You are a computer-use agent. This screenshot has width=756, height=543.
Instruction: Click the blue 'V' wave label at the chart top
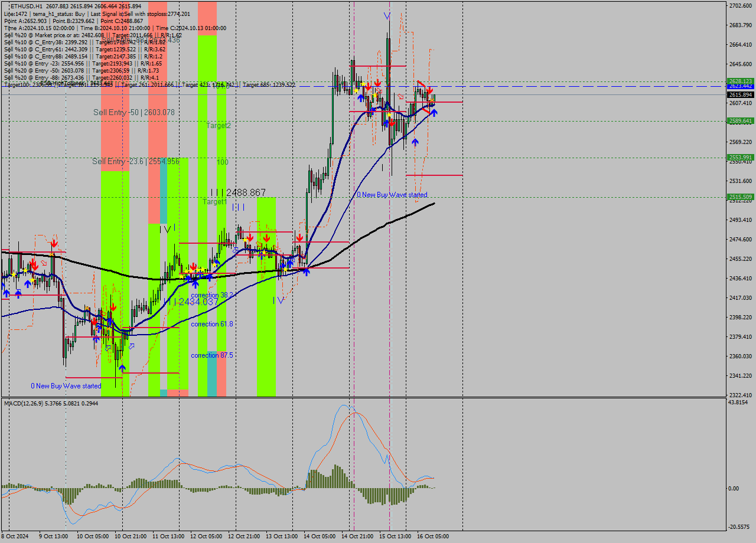point(387,15)
